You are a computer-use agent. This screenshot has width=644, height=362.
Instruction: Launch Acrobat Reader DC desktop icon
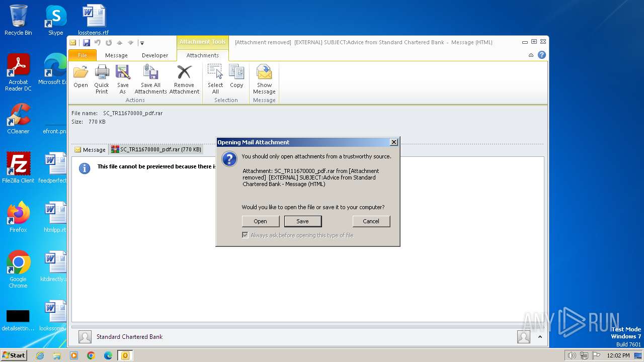pyautogui.click(x=18, y=73)
